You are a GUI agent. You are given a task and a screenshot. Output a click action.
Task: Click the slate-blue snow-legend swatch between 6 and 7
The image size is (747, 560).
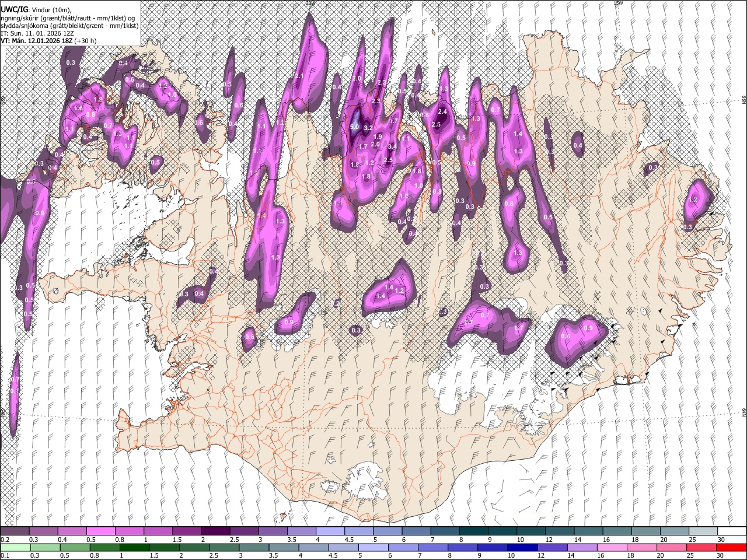pyautogui.click(x=416, y=531)
